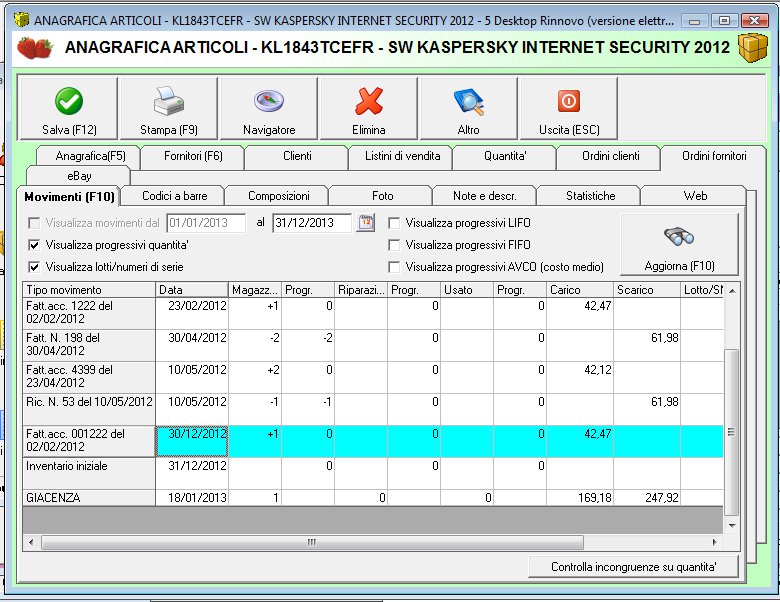Click the strawberry logo in header
Image resolution: width=780 pixels, height=602 pixels.
tap(35, 48)
